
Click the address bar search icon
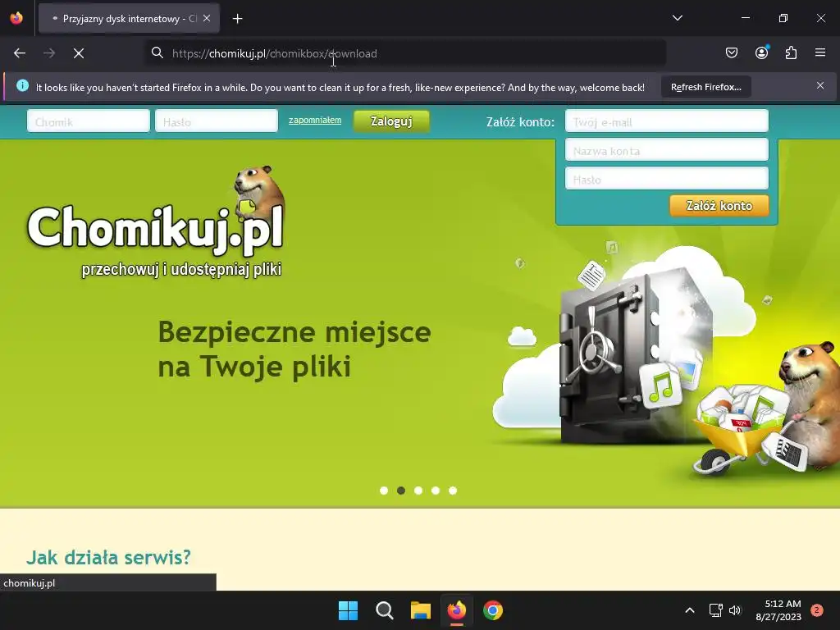tap(157, 53)
